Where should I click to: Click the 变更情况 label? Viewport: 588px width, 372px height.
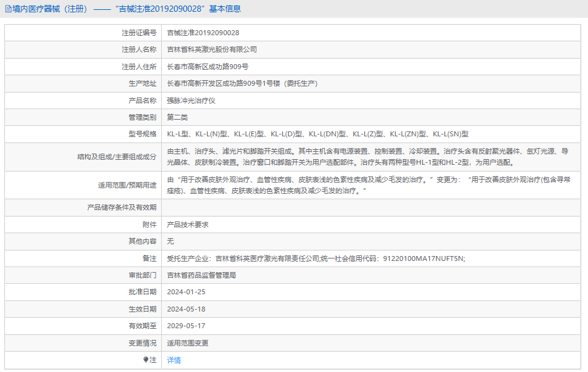coord(143,343)
